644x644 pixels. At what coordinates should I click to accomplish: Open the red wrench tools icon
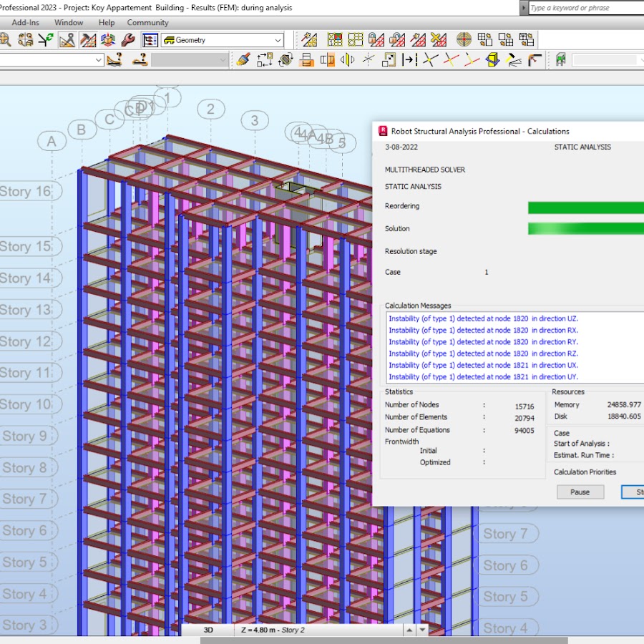[x=128, y=40]
